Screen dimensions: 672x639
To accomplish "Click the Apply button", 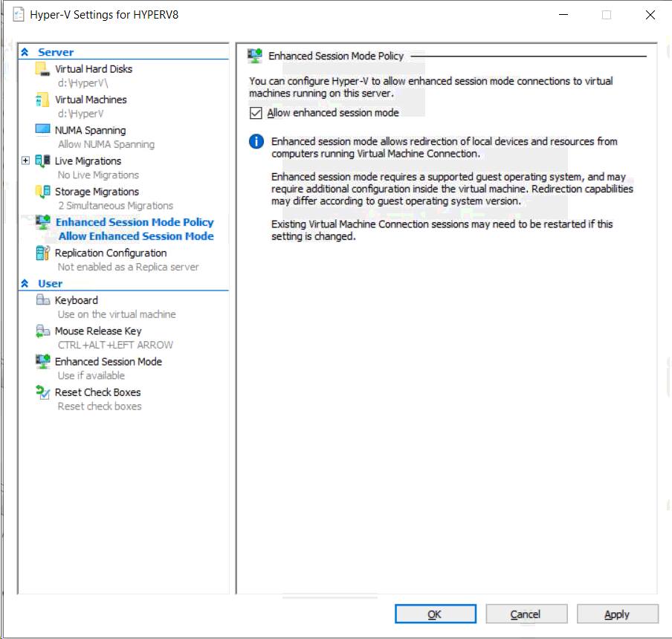I will point(618,614).
